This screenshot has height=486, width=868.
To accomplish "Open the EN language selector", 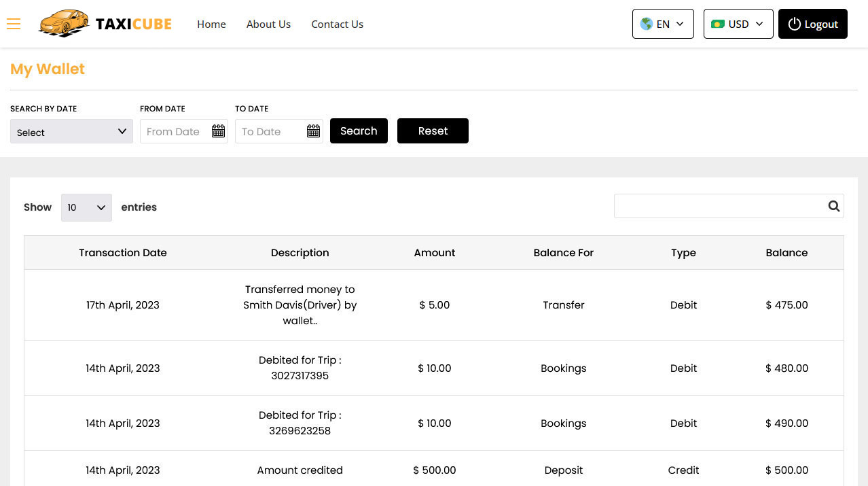I will [x=663, y=24].
